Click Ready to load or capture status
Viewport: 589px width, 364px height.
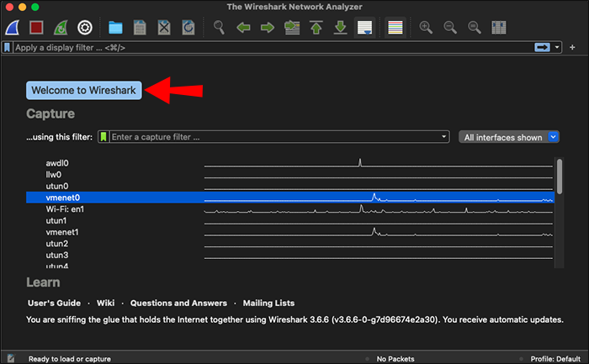click(x=70, y=359)
